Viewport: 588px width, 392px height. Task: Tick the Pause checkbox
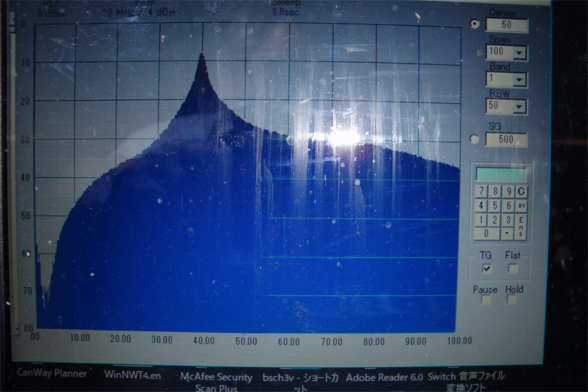[x=487, y=300]
